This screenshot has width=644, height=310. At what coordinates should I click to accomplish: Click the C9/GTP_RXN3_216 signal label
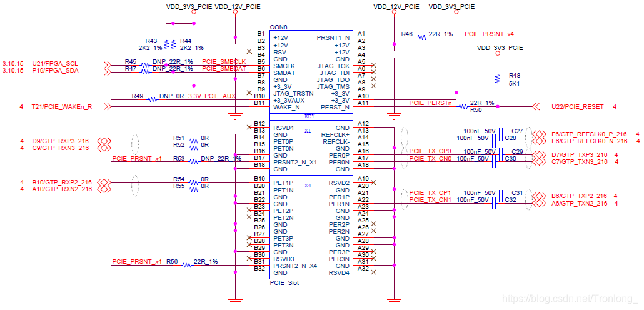pyautogui.click(x=60, y=148)
